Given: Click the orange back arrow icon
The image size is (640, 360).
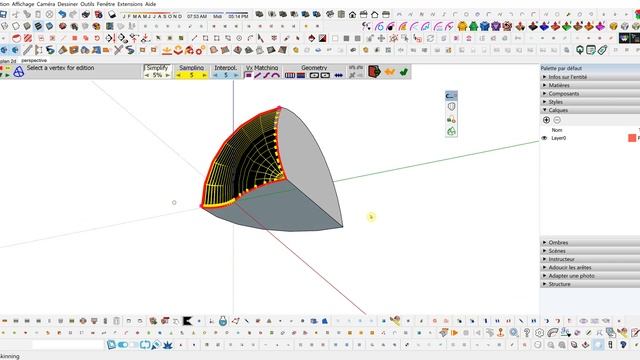Looking at the screenshot, I should pos(389,72).
